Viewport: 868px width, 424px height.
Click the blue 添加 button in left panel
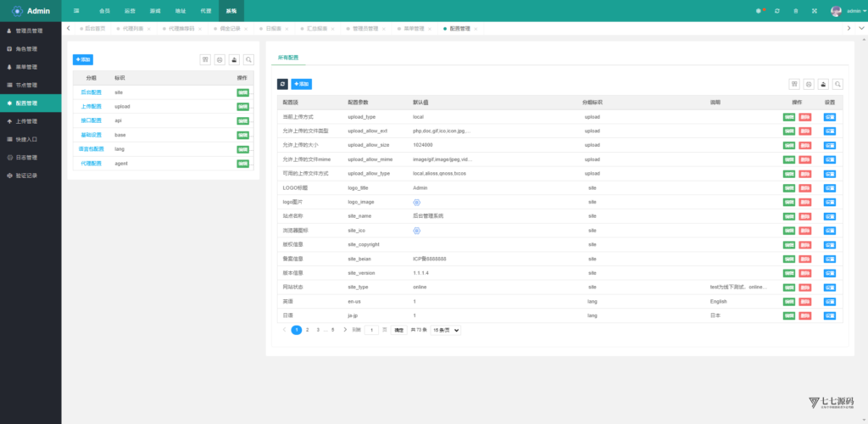coord(83,59)
